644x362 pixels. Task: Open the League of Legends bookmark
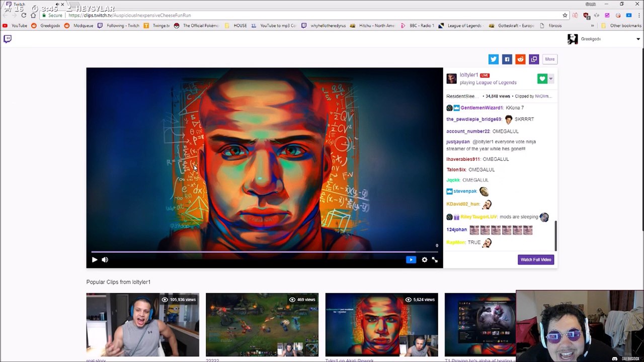tap(460, 26)
